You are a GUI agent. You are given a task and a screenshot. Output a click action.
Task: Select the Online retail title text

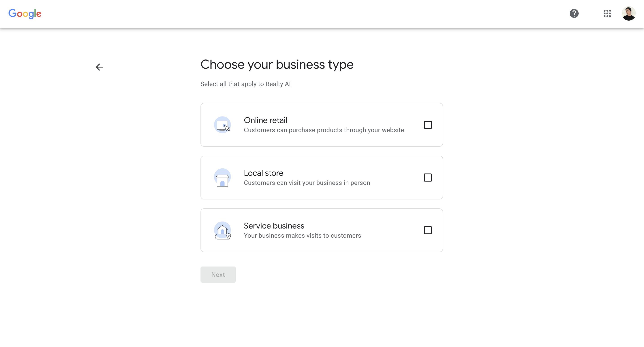pyautogui.click(x=266, y=120)
